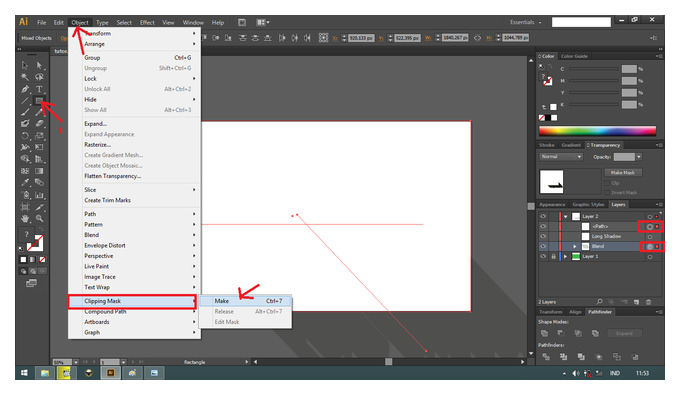The image size is (680, 395).
Task: Choose Make from Clipping Mask submenu
Action: [x=245, y=301]
